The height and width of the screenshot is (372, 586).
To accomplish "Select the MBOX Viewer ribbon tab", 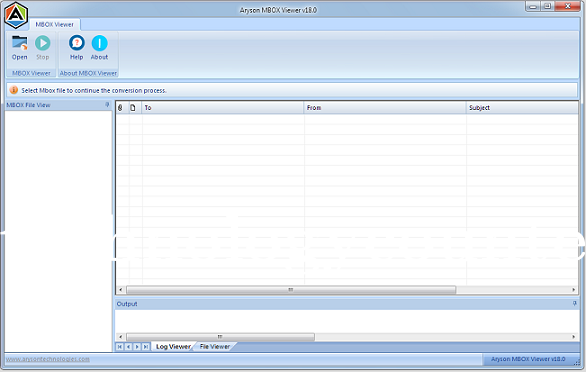I will [x=55, y=24].
